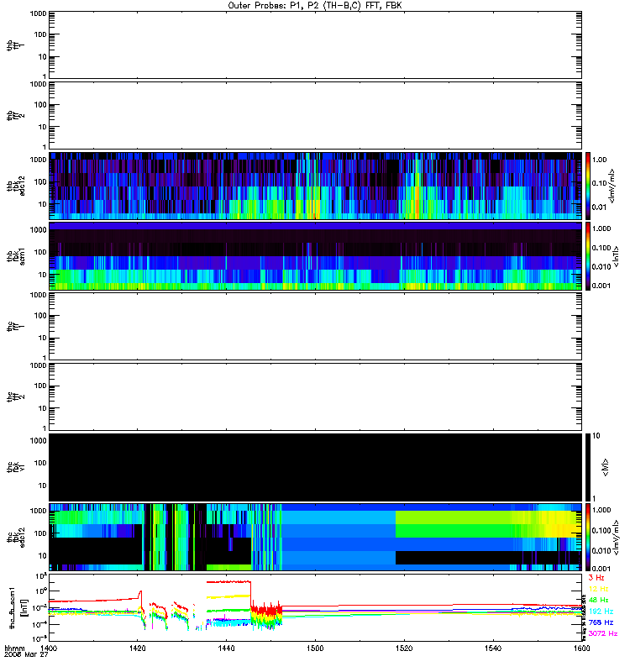Image resolution: width=630 pixels, height=672 pixels.
Task: Click the plot title 'Outer Probes: P1, P2 (TH-B,C) FFT, FBK'
Action: click(x=314, y=6)
